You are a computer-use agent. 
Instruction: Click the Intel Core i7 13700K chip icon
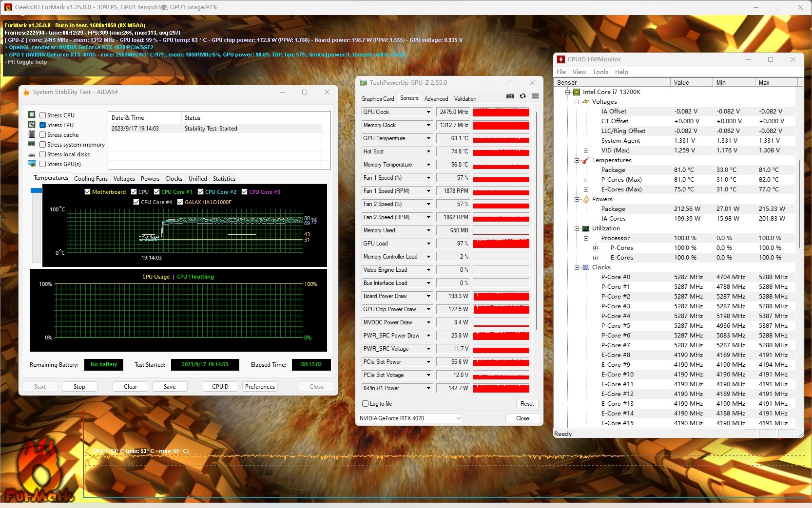[577, 92]
